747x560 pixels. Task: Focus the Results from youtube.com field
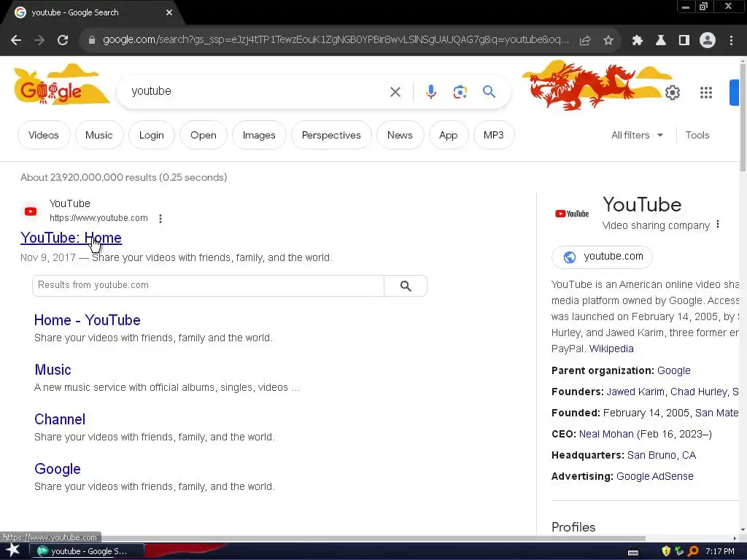[208, 286]
